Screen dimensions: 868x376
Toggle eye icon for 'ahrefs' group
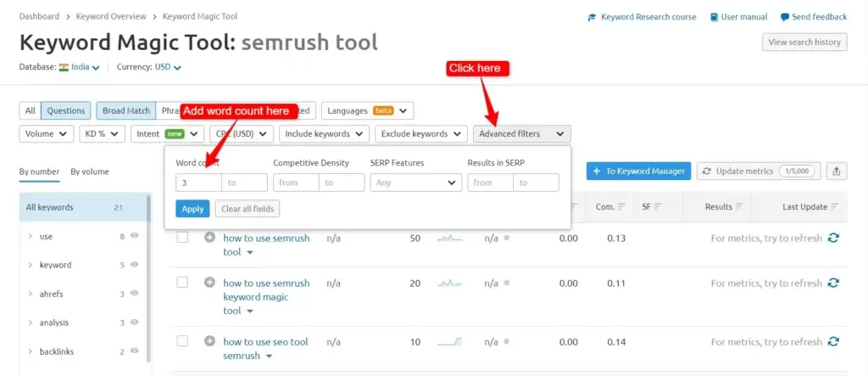coord(134,294)
